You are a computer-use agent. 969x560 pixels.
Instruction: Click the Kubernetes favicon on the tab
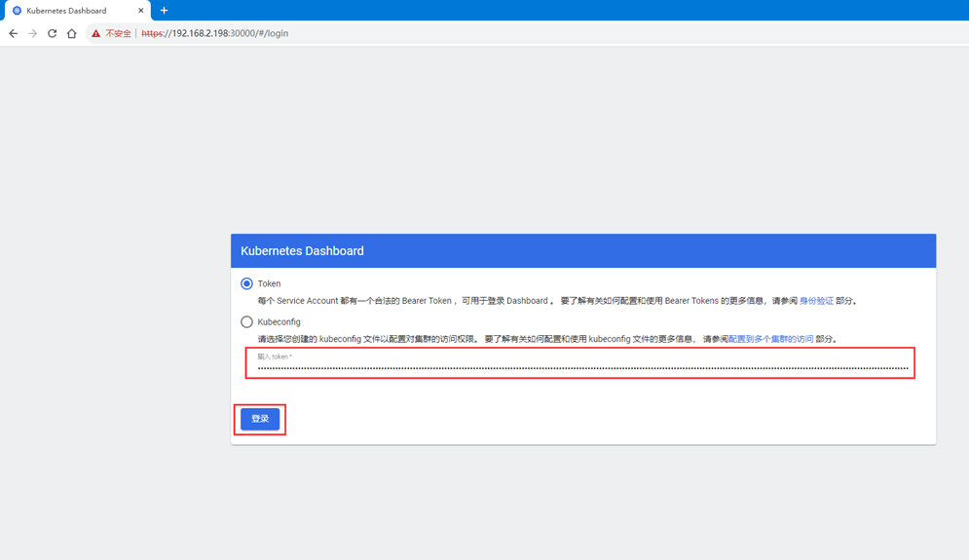click(18, 11)
